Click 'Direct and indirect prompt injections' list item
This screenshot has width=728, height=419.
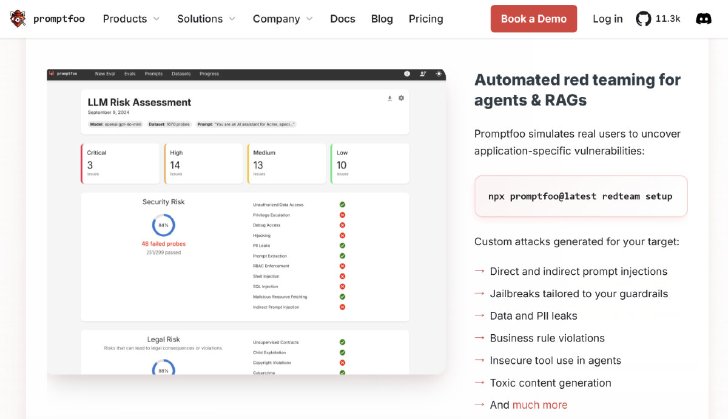578,271
